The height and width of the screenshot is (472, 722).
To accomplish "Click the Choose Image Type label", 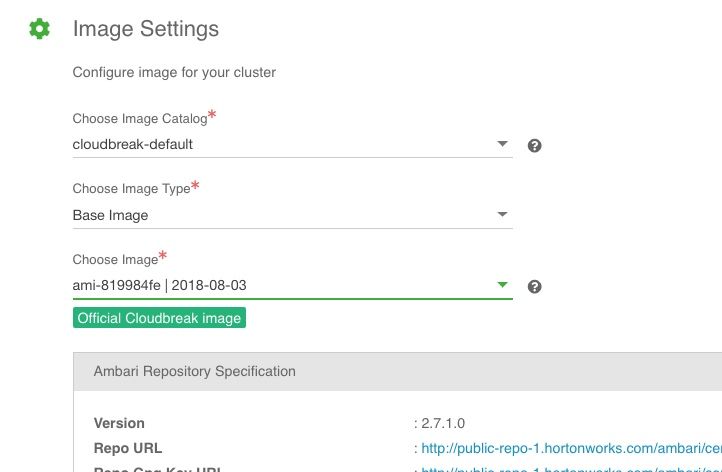I will click(131, 189).
